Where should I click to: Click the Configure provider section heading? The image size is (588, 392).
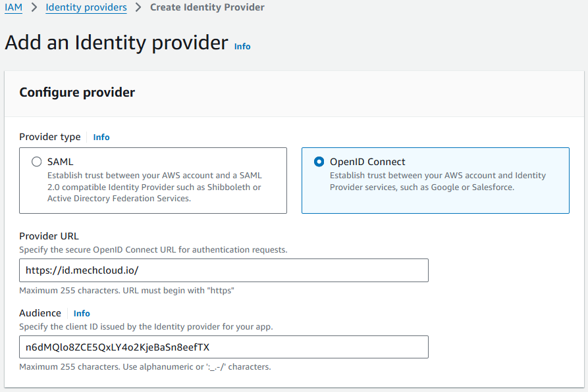click(77, 93)
